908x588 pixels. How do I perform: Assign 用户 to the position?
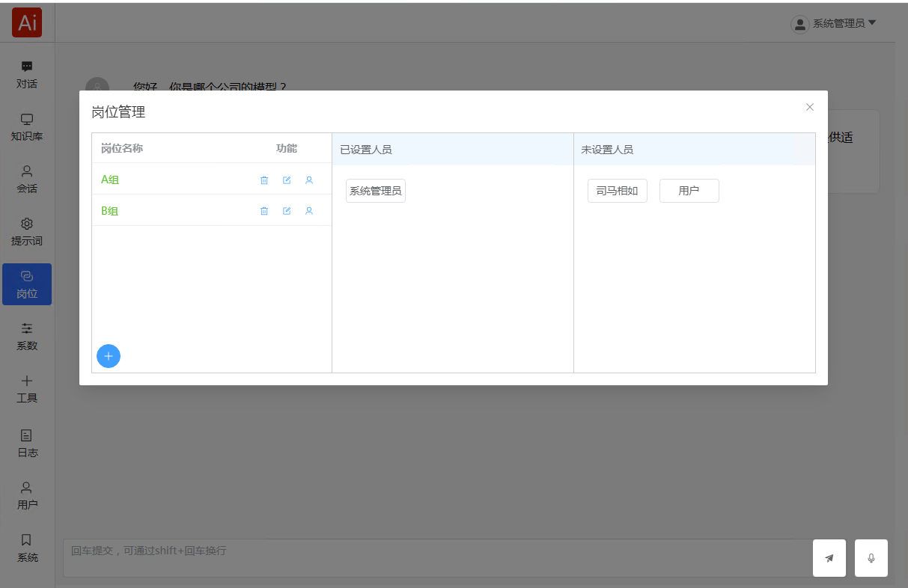click(x=689, y=191)
